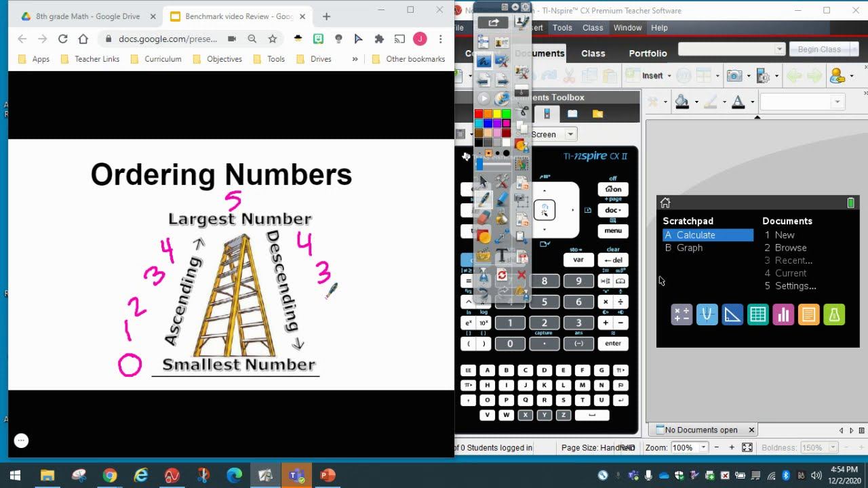Viewport: 868px width, 488px height.
Task: Select the text T tool in floating toolbar
Action: (x=502, y=256)
